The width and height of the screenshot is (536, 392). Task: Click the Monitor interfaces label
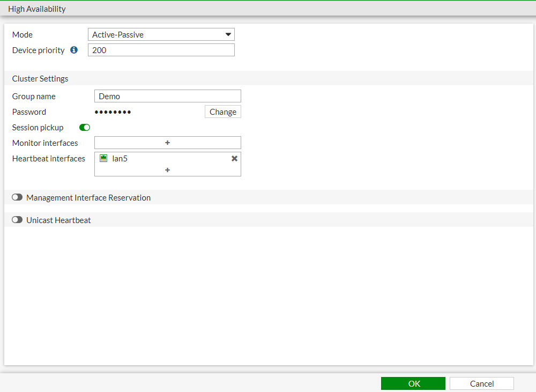pos(45,143)
